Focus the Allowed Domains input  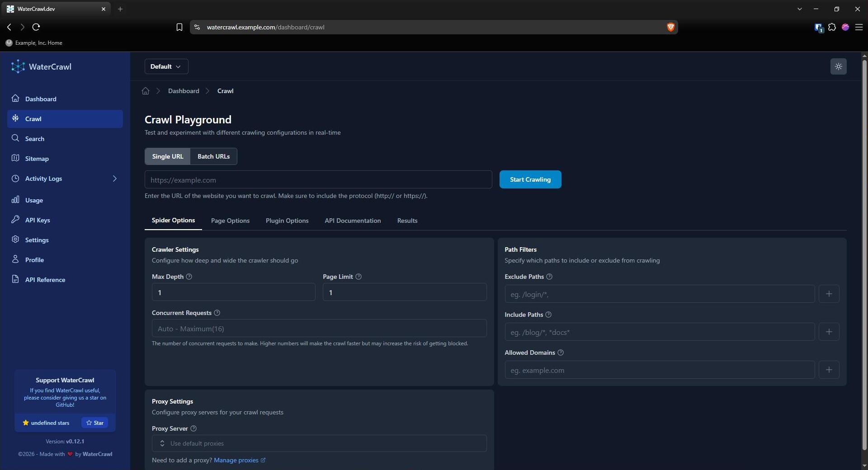click(660, 370)
